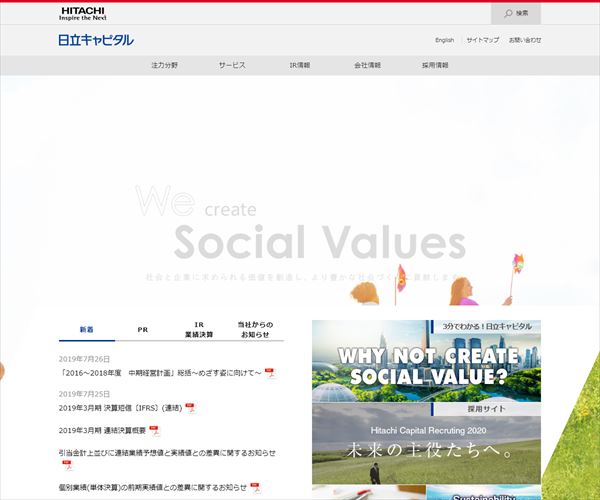
Task: Open PDF icon for 個別業績(単体決算) notice
Action: click(x=255, y=487)
